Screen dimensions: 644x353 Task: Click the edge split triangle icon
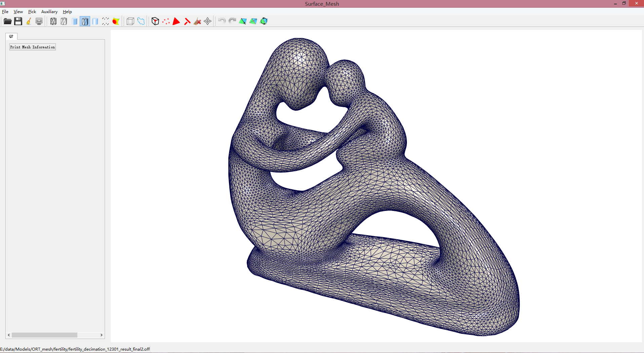tap(253, 21)
